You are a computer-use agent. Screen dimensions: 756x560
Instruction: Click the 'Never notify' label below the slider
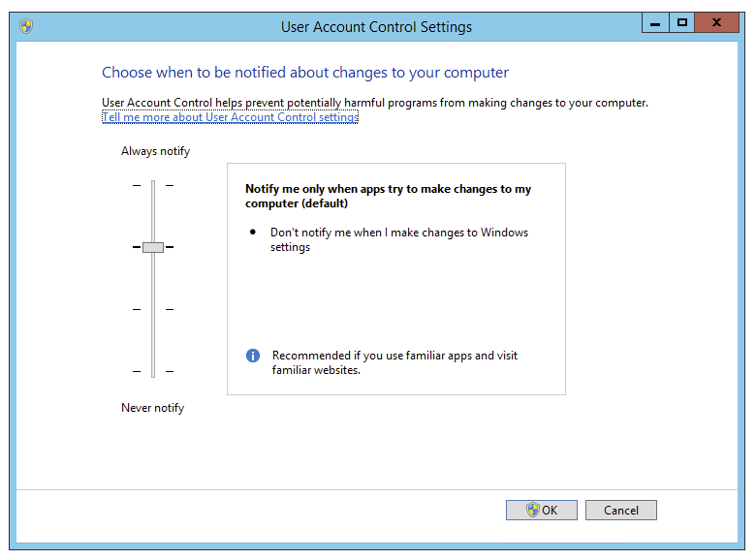[x=152, y=408]
